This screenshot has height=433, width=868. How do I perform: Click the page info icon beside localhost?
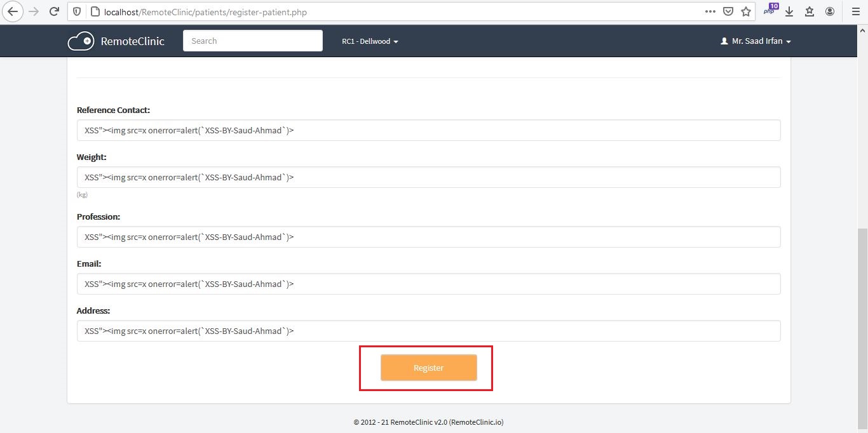[95, 11]
